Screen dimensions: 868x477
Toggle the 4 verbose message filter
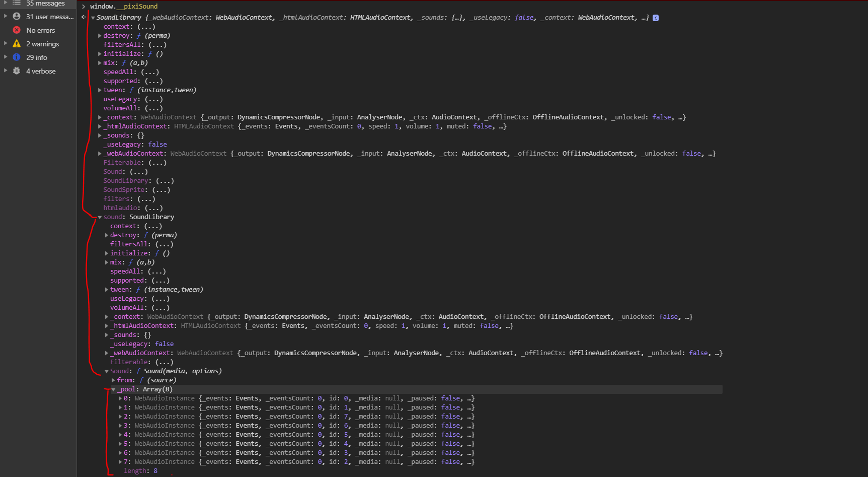coord(41,71)
